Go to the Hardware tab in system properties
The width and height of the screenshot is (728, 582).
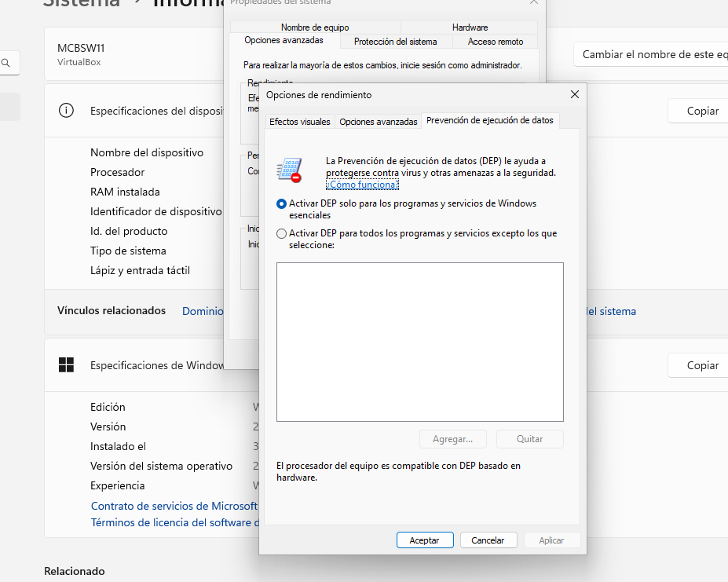470,27
